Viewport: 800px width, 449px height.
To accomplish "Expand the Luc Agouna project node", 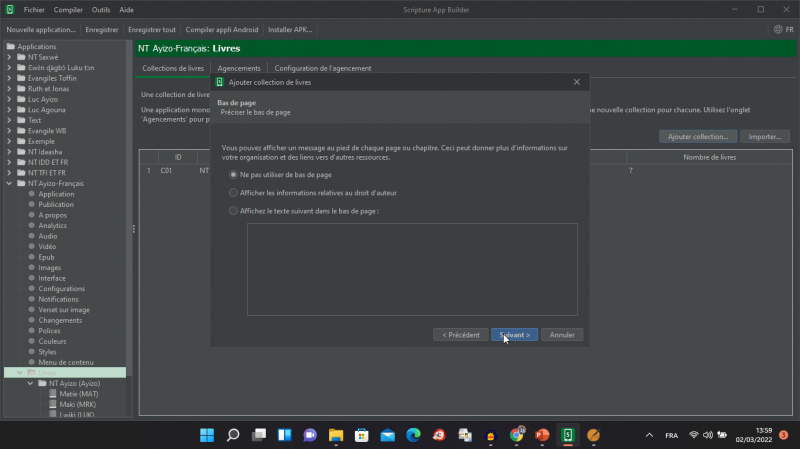I will pyautogui.click(x=9, y=109).
